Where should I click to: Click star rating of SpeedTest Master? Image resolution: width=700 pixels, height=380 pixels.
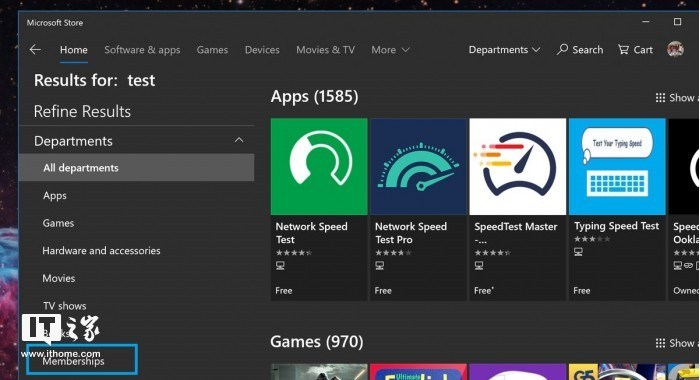492,253
